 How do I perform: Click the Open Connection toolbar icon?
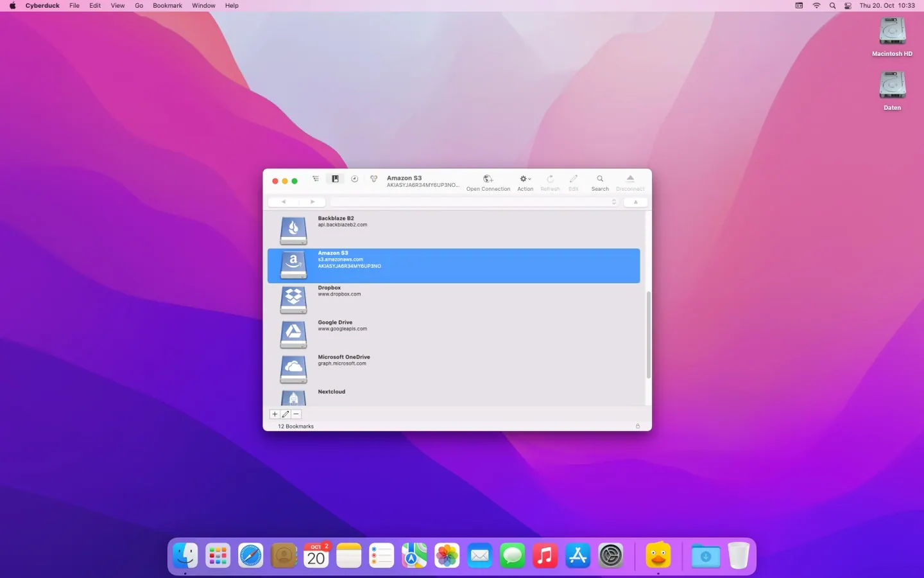pyautogui.click(x=488, y=179)
